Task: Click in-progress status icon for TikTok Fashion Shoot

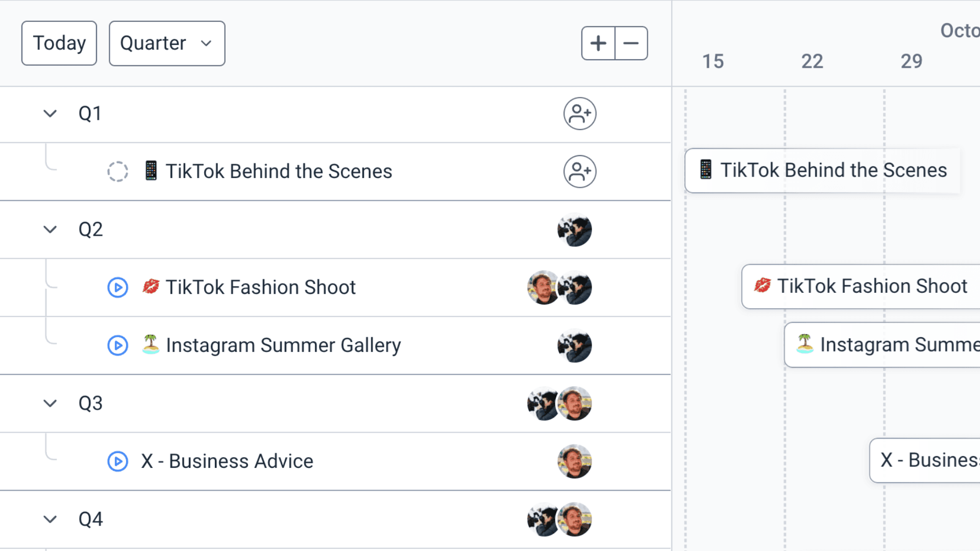Action: tap(117, 287)
